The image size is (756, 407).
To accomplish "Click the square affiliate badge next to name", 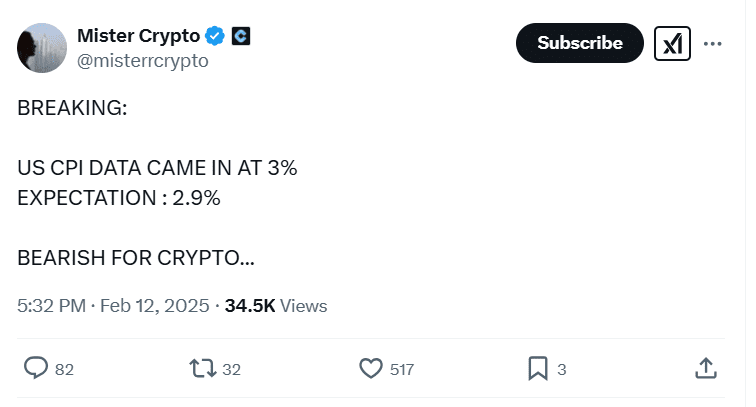I will coord(240,36).
